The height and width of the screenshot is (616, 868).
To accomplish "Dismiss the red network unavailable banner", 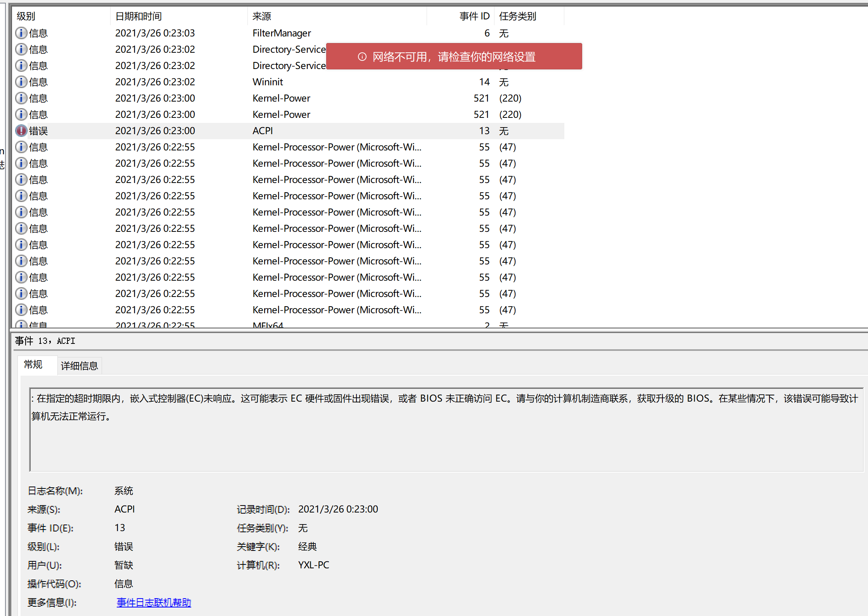I will click(x=454, y=57).
